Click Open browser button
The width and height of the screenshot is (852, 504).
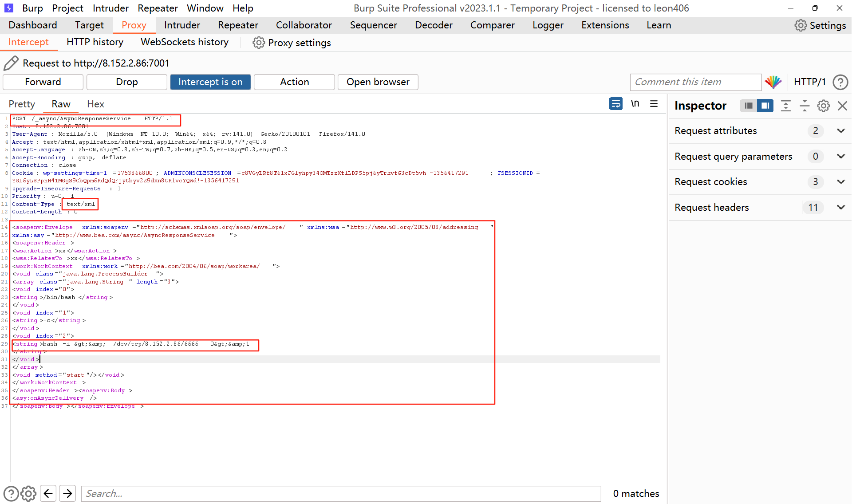378,82
